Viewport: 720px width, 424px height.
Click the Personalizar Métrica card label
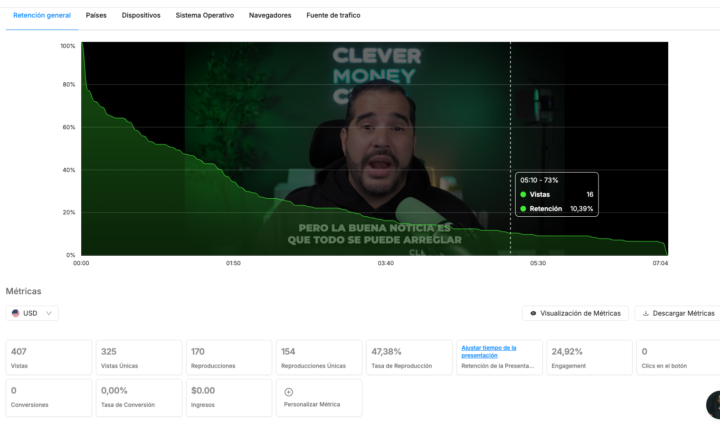tap(312, 405)
